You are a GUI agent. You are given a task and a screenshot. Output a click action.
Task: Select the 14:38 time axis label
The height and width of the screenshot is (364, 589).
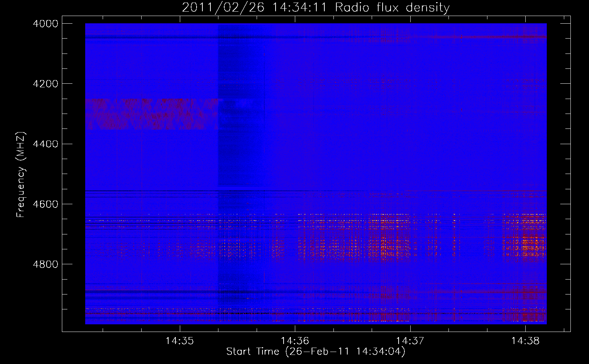pyautogui.click(x=525, y=341)
